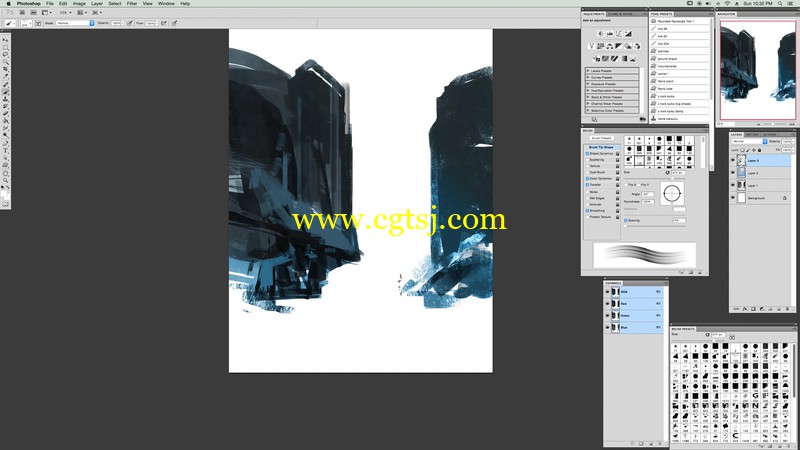Screen dimensions: 800x450
Task: Open the Apple menu
Action: point(8,4)
